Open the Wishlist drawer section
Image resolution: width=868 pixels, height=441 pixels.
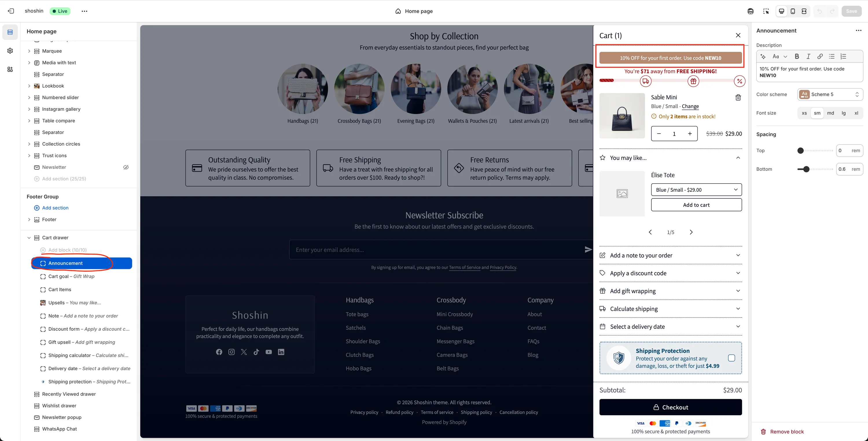tap(59, 406)
